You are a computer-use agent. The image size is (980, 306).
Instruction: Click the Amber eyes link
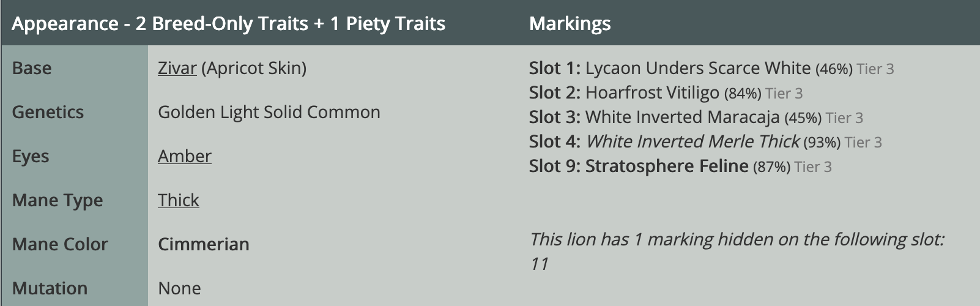pos(184,156)
